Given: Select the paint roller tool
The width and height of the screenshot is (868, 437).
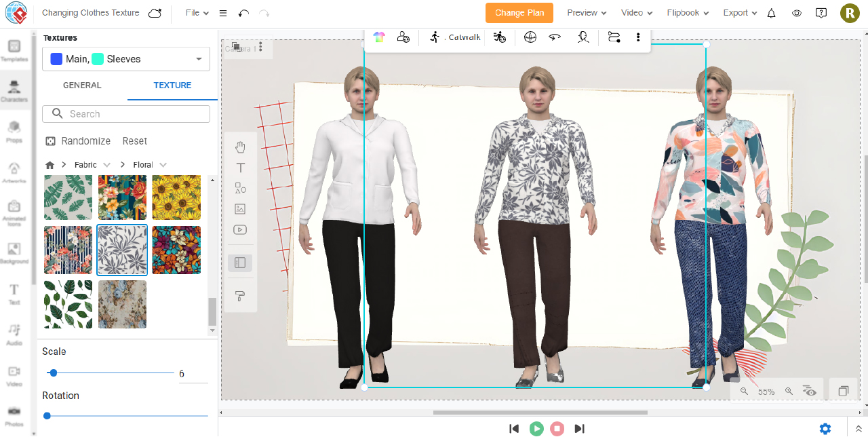Looking at the screenshot, I should [x=240, y=296].
